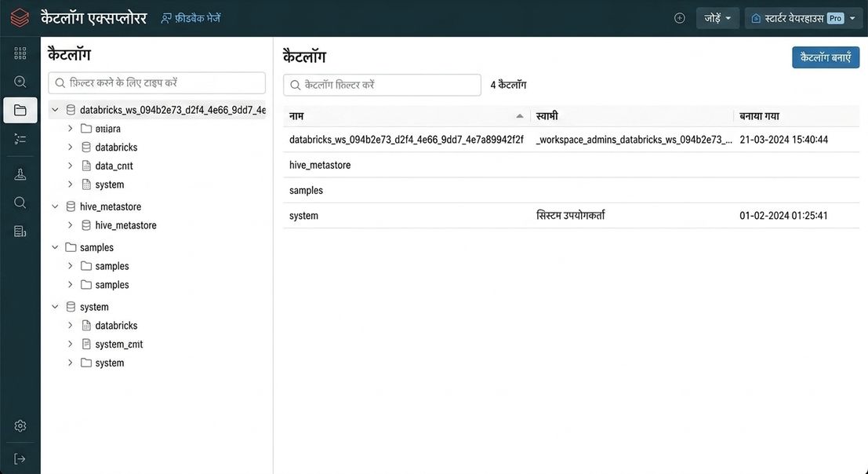The width and height of the screenshot is (868, 474).
Task: Collapse the top-level system node
Action: point(55,307)
